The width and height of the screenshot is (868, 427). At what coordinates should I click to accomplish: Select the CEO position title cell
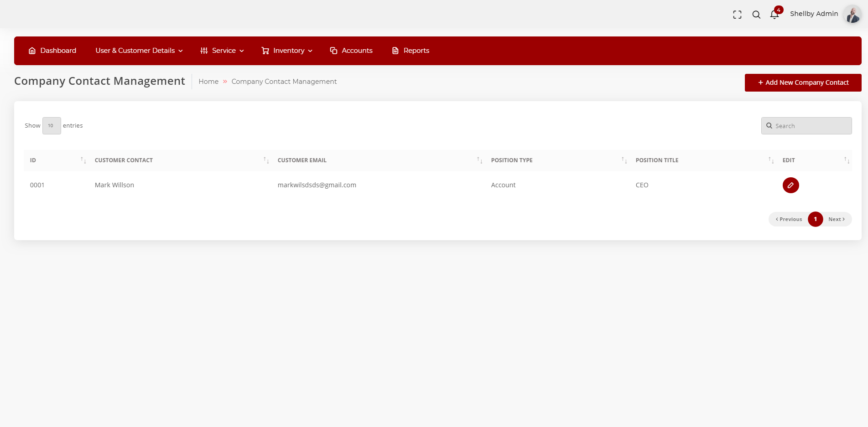coord(642,185)
